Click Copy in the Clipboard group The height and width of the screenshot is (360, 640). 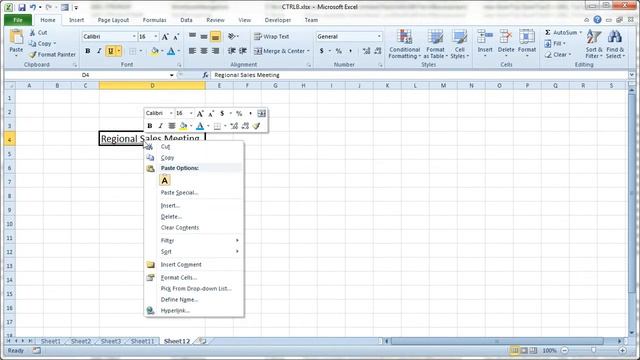pos(42,43)
